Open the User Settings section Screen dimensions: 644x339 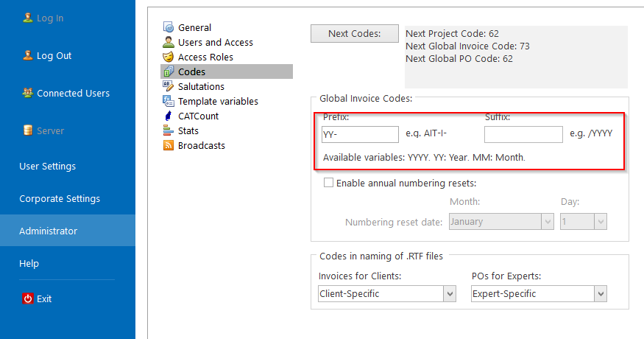pyautogui.click(x=48, y=167)
